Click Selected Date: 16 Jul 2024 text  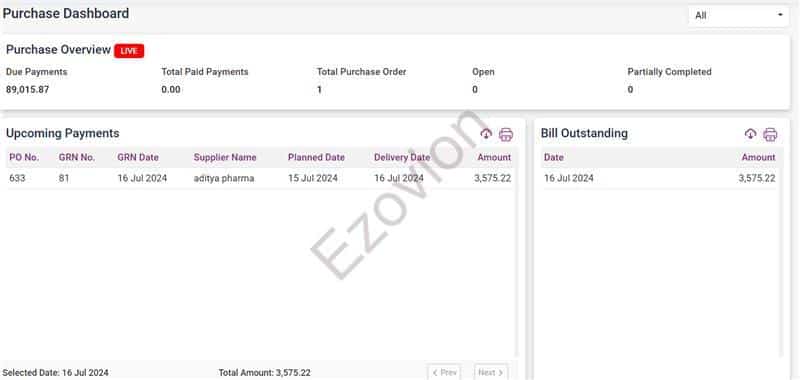tap(56, 373)
